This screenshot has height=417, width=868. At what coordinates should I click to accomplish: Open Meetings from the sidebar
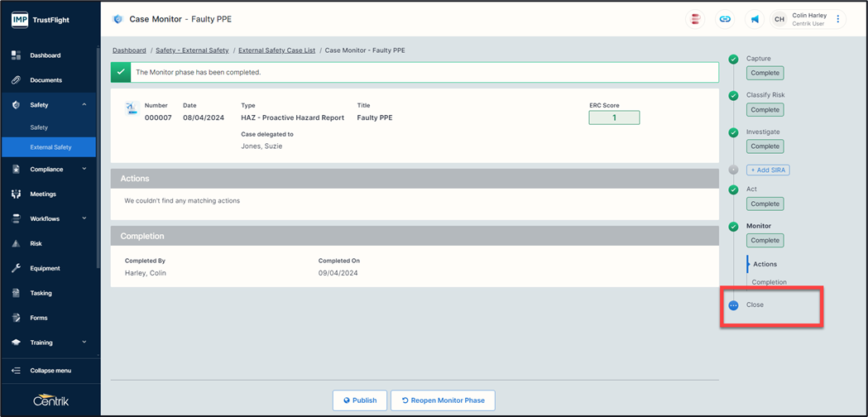43,194
